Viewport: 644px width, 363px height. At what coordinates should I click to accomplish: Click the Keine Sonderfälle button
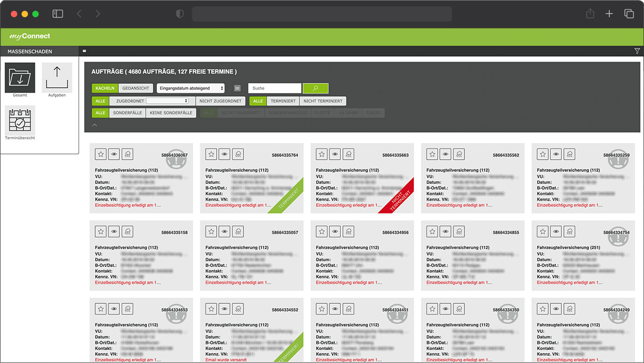tap(170, 113)
